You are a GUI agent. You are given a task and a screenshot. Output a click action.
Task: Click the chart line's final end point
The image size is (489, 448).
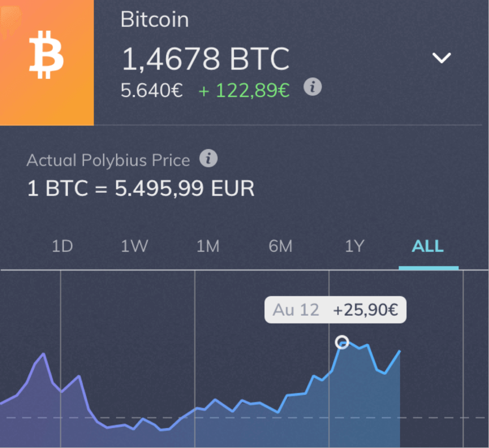(x=400, y=351)
